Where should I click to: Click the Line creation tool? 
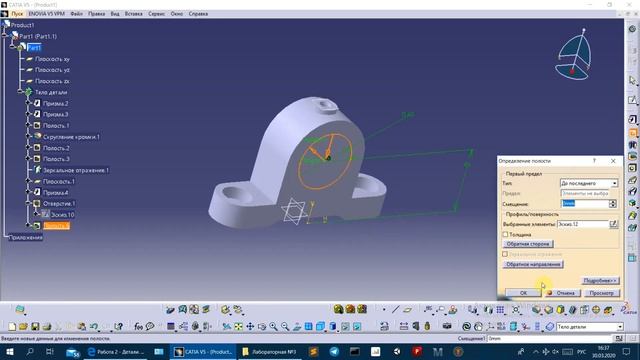click(396, 310)
